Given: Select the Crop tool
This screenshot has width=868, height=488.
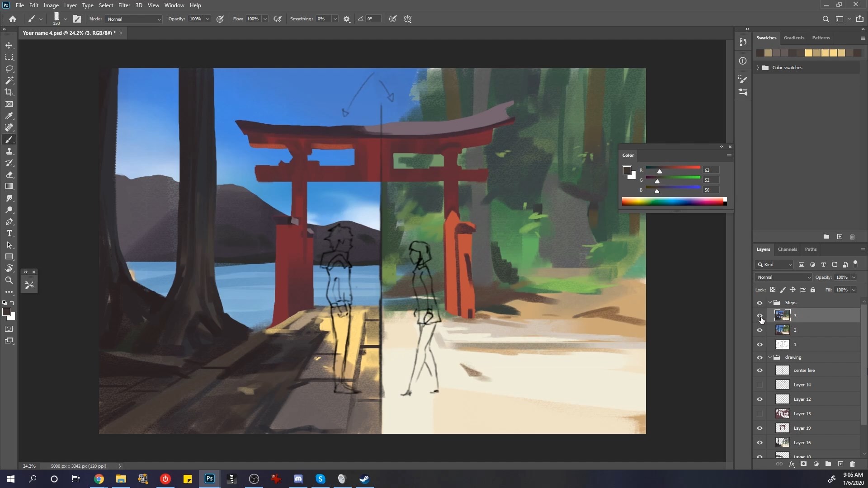Looking at the screenshot, I should (x=9, y=92).
